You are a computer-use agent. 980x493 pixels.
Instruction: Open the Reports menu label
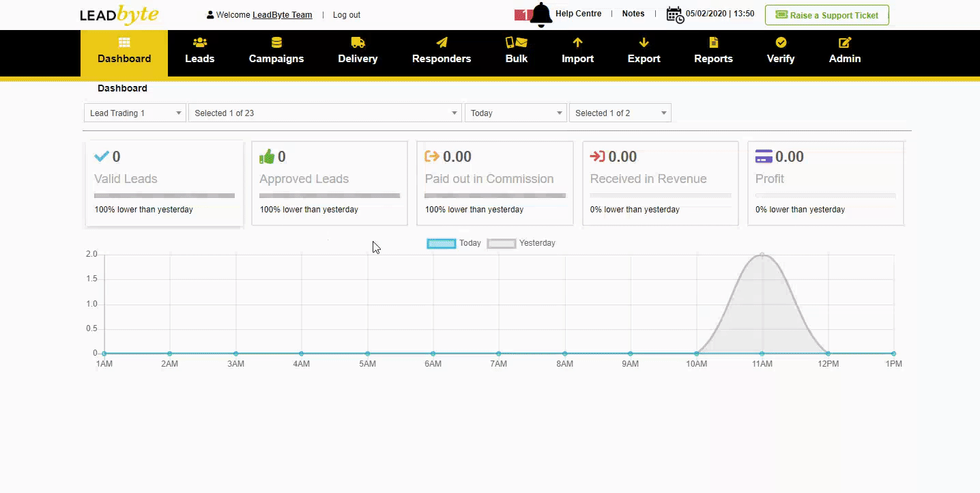coord(714,59)
